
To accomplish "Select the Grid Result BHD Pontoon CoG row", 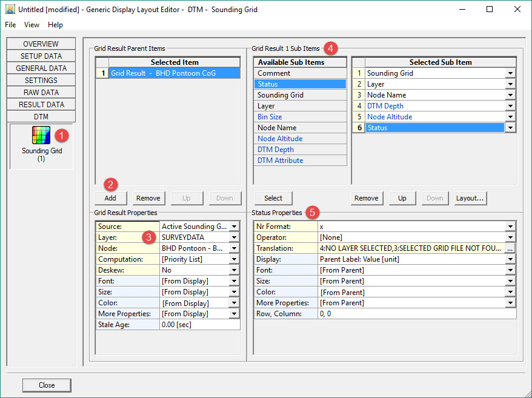I will (x=175, y=73).
